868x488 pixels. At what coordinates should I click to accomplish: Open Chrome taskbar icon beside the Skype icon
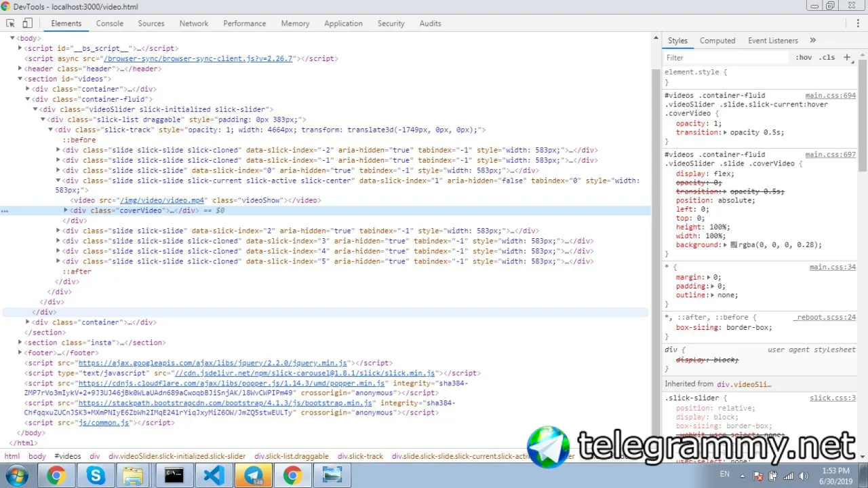click(x=56, y=475)
